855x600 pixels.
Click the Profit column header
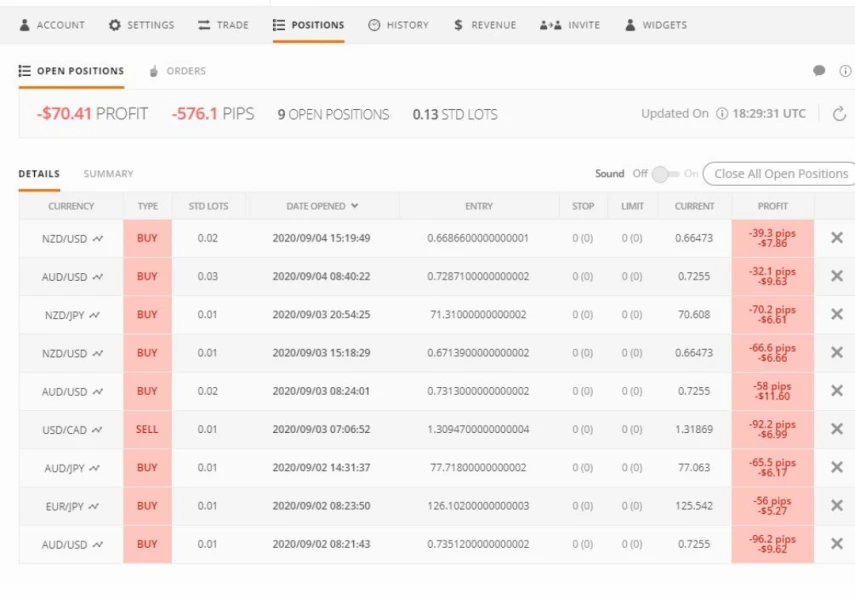[773, 206]
